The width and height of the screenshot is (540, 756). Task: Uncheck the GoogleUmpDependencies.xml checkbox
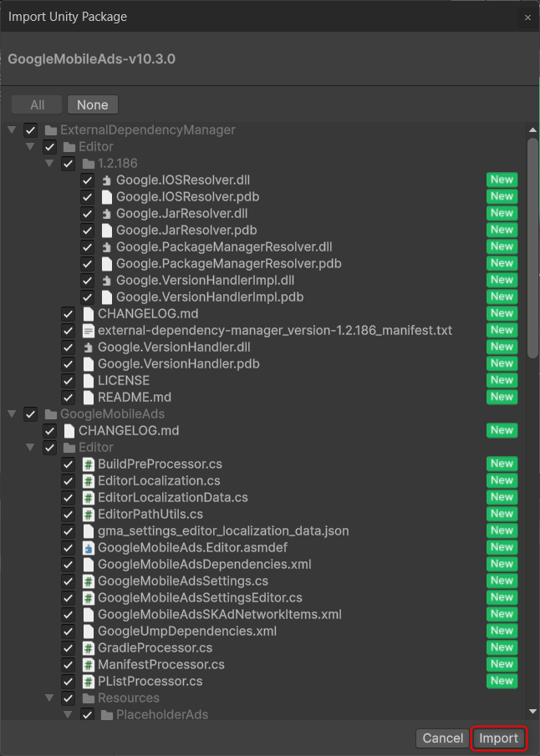68,632
